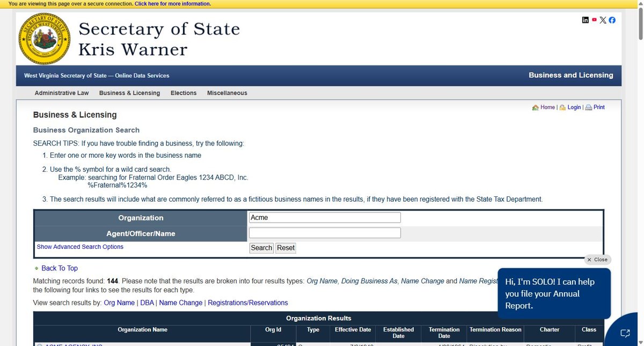Viewport: 644px width, 346px height.
Task: Show Advanced Search Options
Action: point(80,247)
